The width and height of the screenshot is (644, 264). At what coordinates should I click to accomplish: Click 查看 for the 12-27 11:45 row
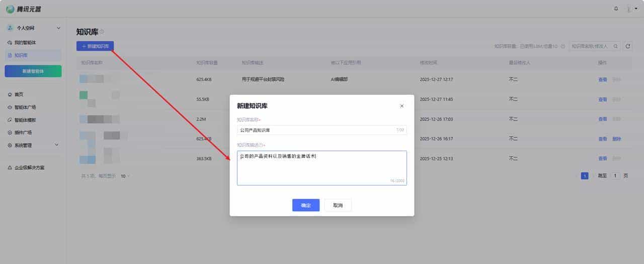[x=603, y=100]
